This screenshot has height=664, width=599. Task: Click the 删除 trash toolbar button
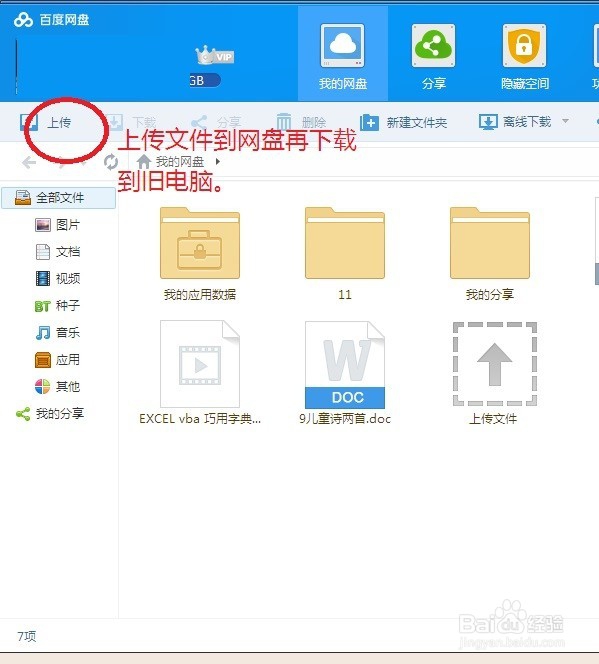click(301, 123)
